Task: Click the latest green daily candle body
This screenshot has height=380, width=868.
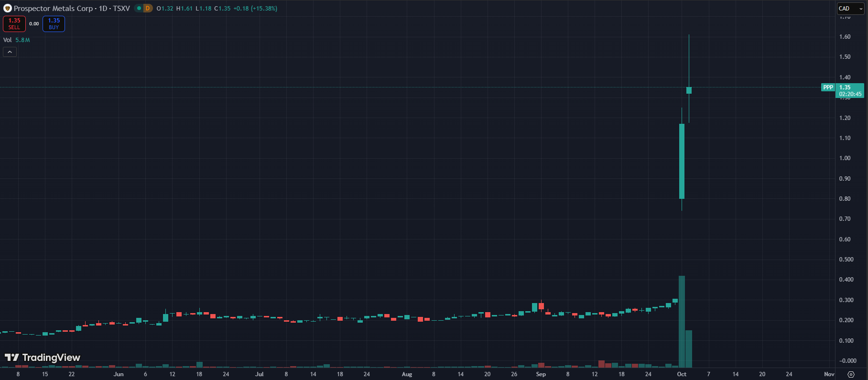Action: 689,90
